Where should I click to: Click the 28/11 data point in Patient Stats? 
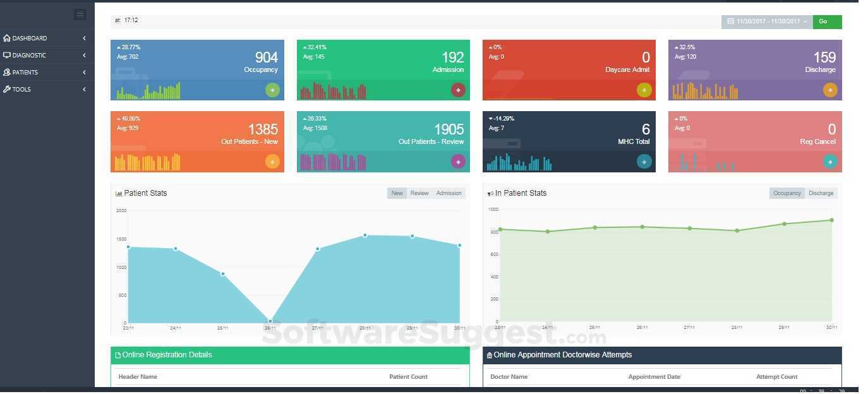coord(365,236)
